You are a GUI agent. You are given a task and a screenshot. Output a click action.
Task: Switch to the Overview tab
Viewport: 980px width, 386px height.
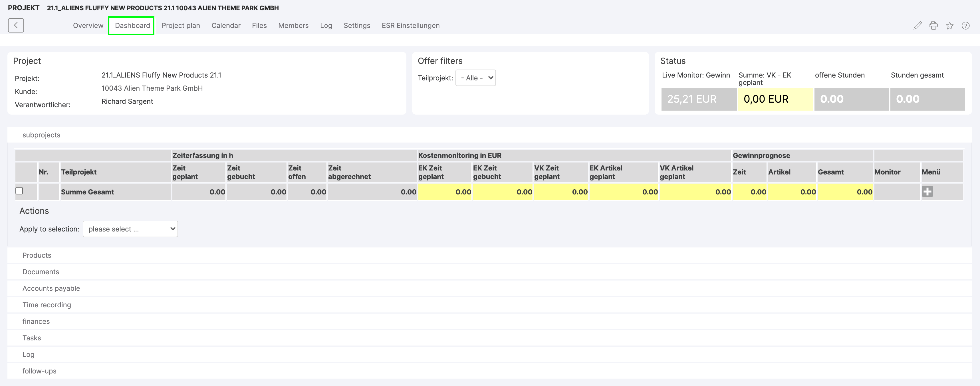coord(88,25)
